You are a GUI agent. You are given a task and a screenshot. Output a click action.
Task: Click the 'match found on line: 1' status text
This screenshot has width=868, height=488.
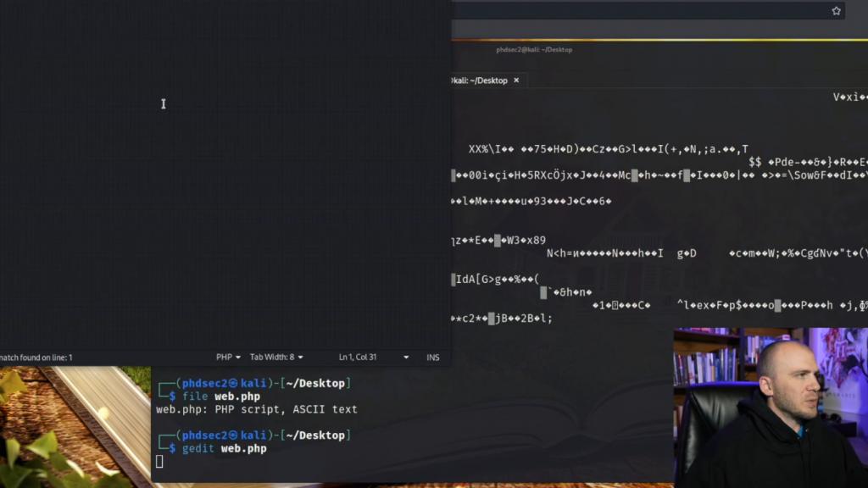pyautogui.click(x=36, y=358)
